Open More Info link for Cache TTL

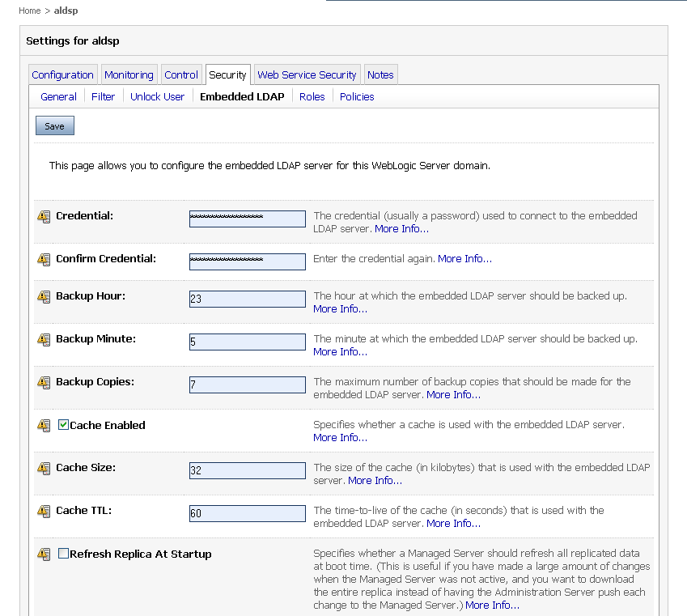point(453,524)
